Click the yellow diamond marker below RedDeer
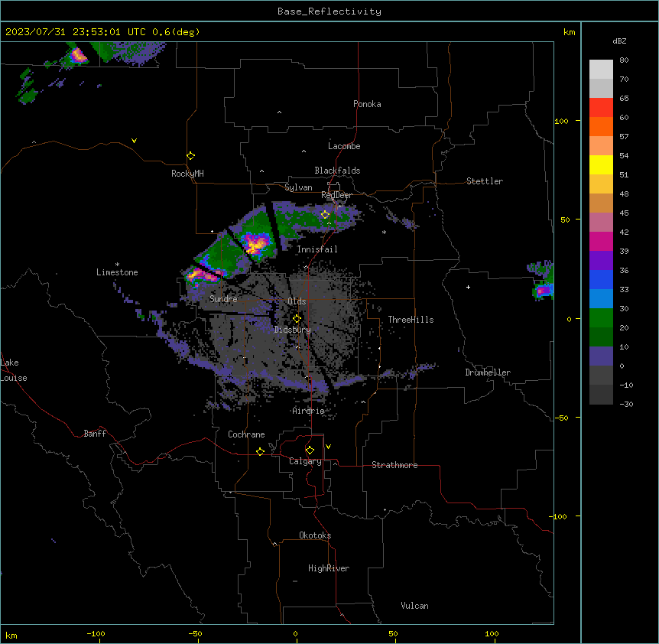Viewport: 659px width, 644px height. pyautogui.click(x=325, y=215)
